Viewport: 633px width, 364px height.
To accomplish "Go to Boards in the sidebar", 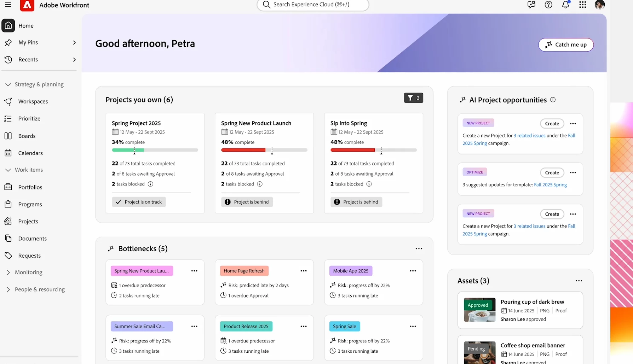I will click(x=27, y=136).
